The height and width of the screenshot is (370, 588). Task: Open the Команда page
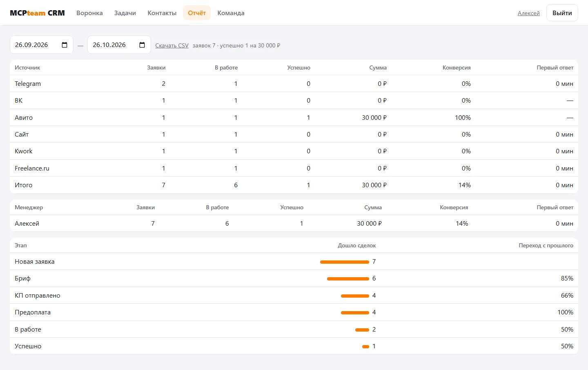click(231, 13)
